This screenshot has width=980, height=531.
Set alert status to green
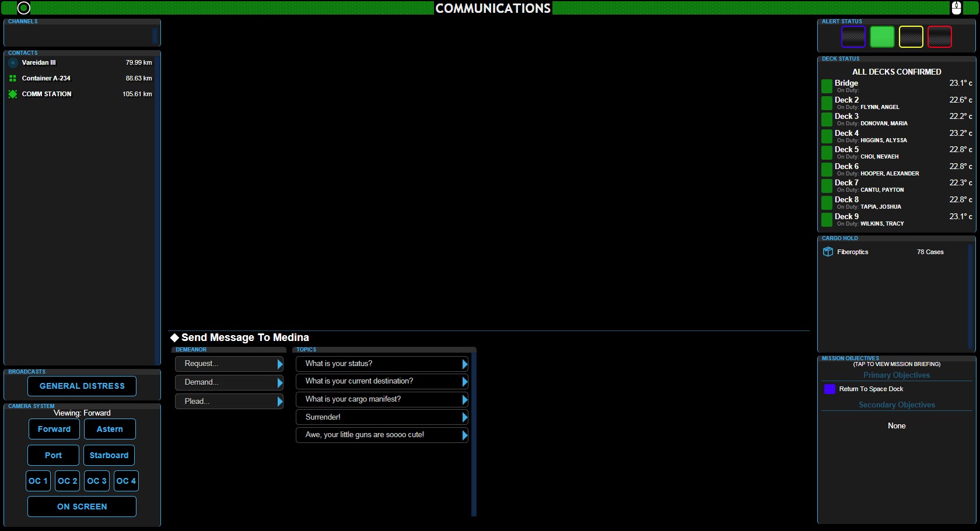881,37
